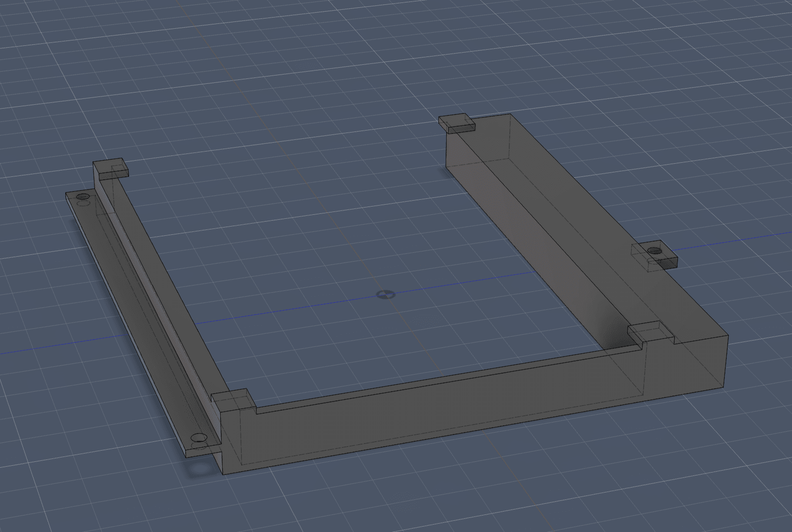Click the top rim of the front wall

tap(438, 381)
